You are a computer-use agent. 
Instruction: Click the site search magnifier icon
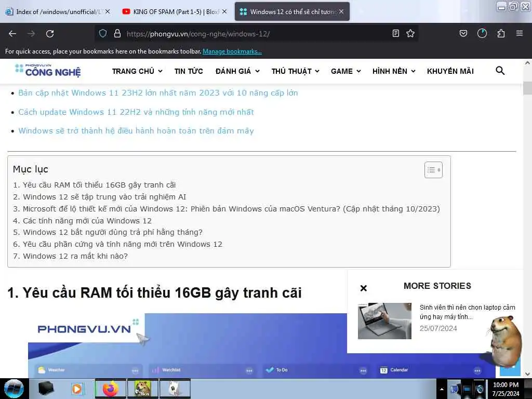pos(500,71)
